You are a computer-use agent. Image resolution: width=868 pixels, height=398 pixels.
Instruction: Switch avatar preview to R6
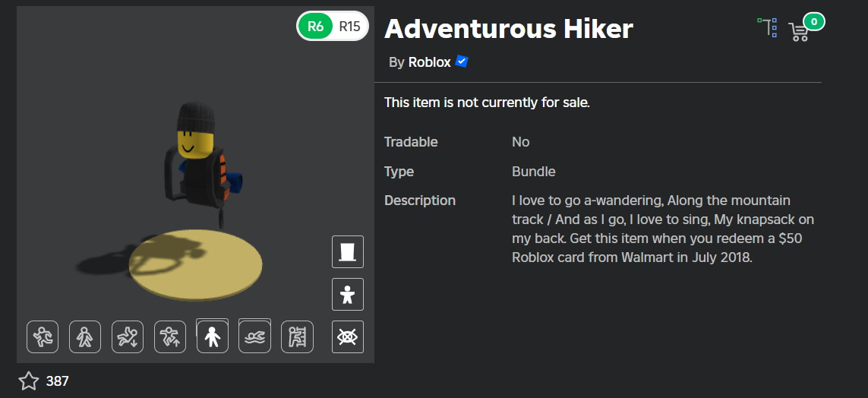coord(316,26)
